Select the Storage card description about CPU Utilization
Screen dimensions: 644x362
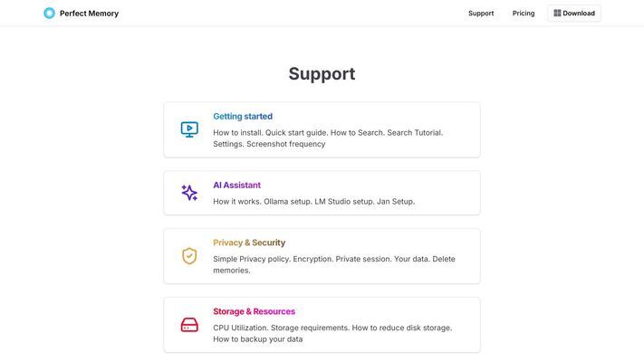coord(332,333)
